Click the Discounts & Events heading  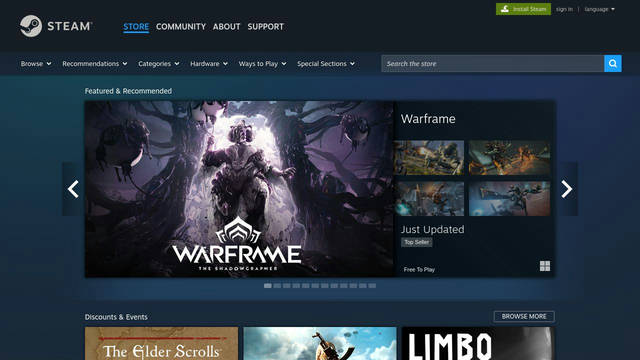pos(116,317)
